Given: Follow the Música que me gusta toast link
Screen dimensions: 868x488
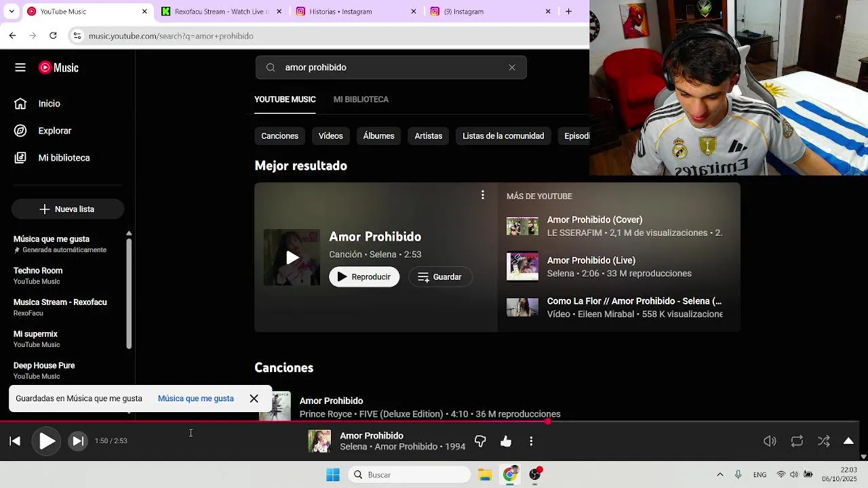Looking at the screenshot, I should click(x=196, y=399).
